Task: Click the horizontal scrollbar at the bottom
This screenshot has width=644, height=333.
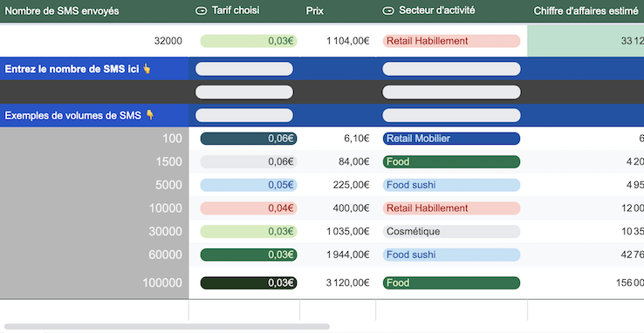Action: point(167,327)
